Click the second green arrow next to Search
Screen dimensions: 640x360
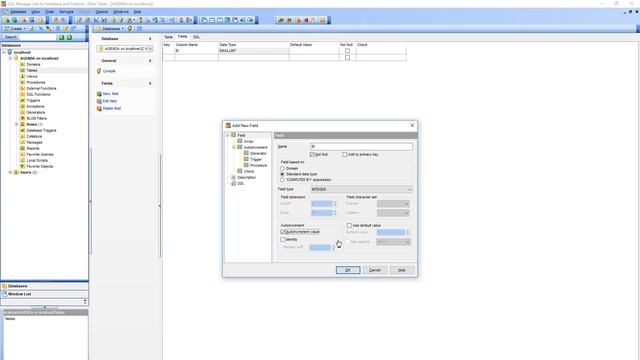point(69,37)
